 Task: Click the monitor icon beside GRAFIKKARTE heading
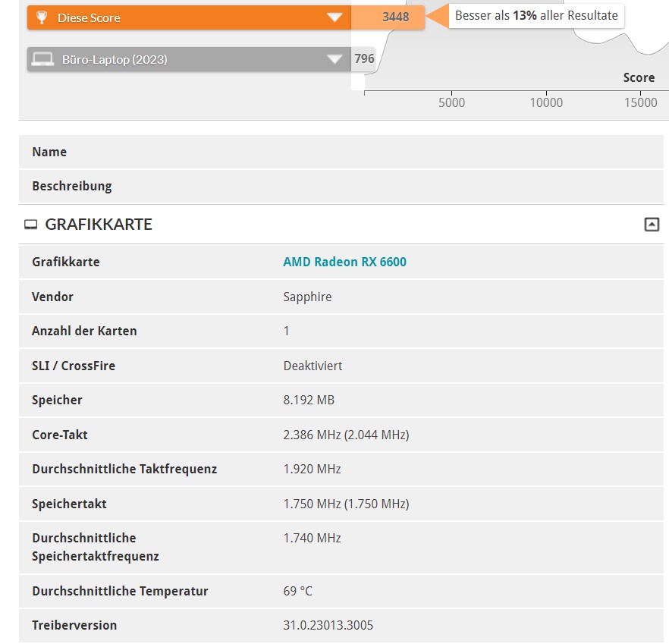(30, 225)
